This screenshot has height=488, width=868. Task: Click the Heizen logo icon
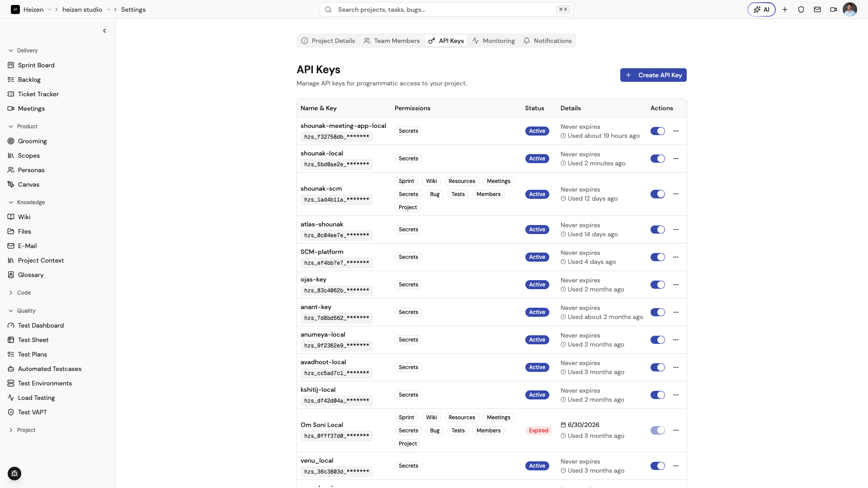15,9
